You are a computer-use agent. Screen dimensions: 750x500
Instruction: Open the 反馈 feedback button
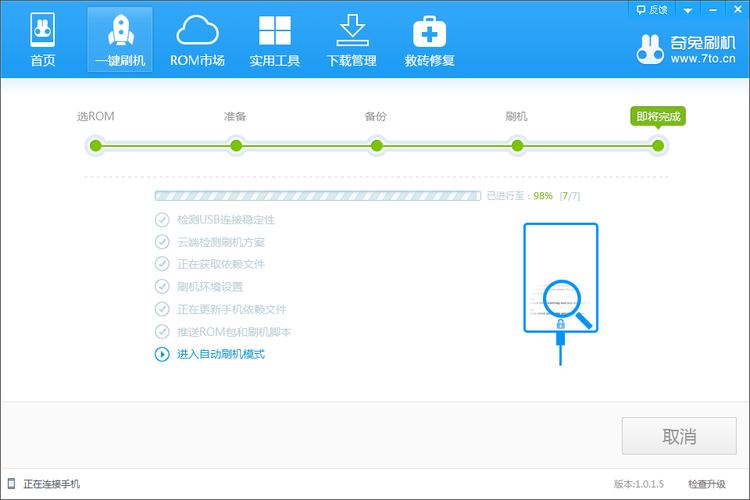click(651, 9)
